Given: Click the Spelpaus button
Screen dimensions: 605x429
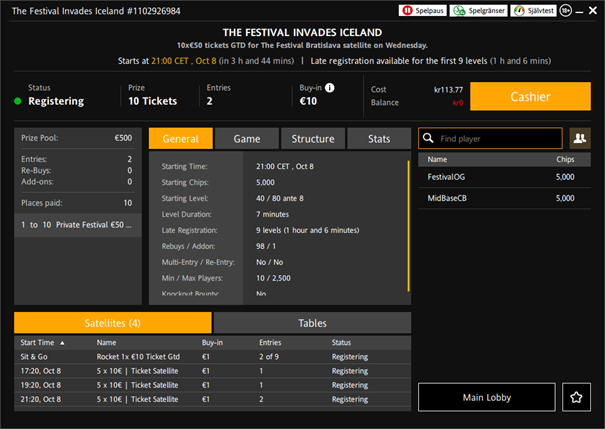Looking at the screenshot, I should (x=422, y=10).
